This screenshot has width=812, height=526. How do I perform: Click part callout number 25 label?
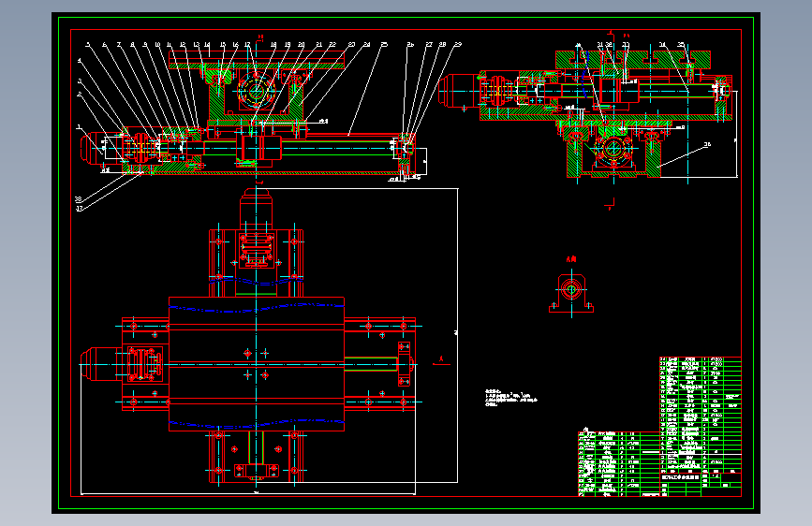tap(384, 45)
